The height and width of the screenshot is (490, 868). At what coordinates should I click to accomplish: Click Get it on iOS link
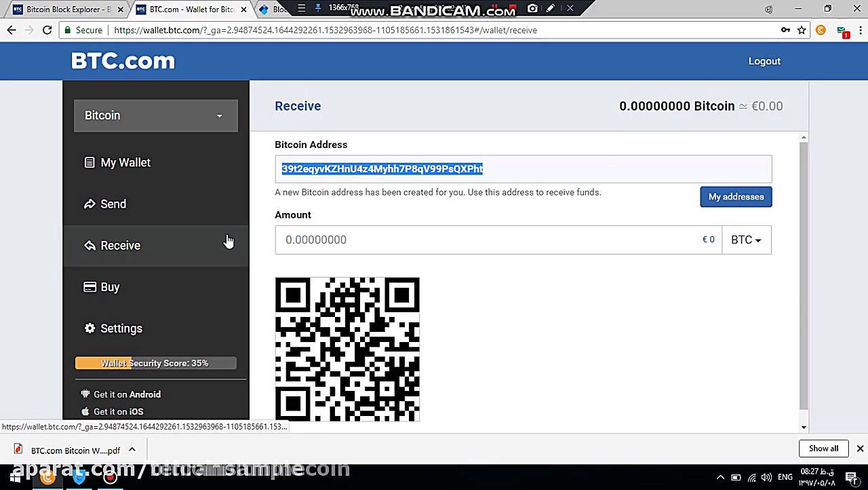(118, 411)
